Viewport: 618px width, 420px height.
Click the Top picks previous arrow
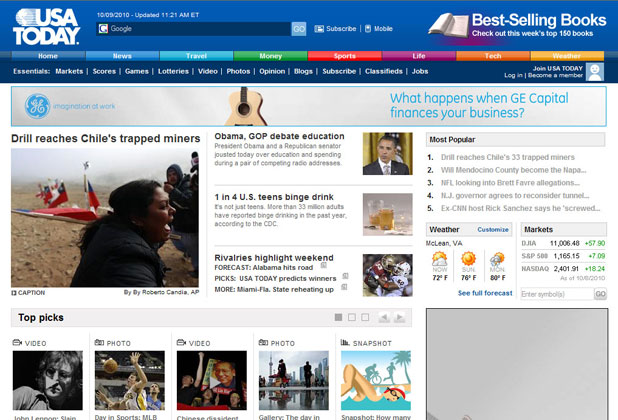coord(383,318)
